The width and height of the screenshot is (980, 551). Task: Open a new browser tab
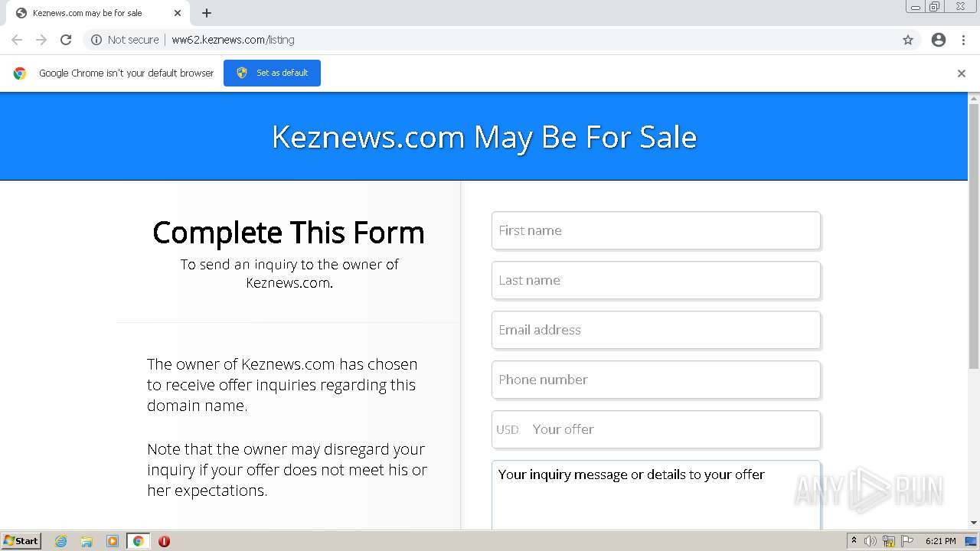(x=207, y=13)
